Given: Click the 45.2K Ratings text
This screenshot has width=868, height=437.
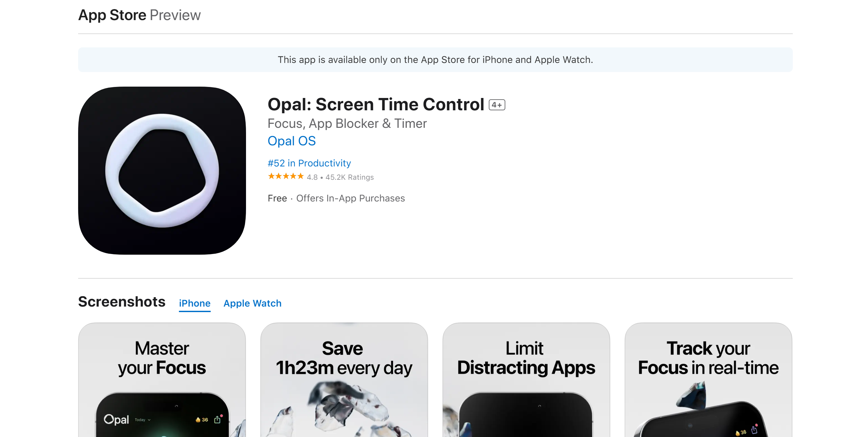Looking at the screenshot, I should (x=349, y=177).
